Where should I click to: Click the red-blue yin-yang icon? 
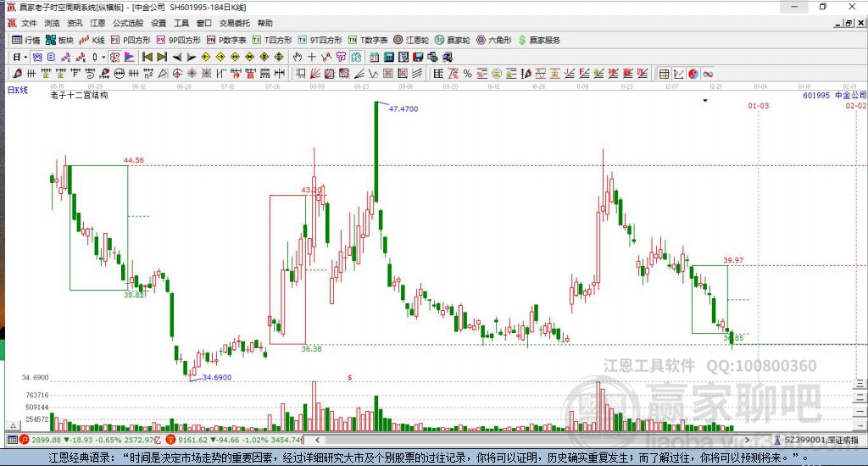(693, 74)
